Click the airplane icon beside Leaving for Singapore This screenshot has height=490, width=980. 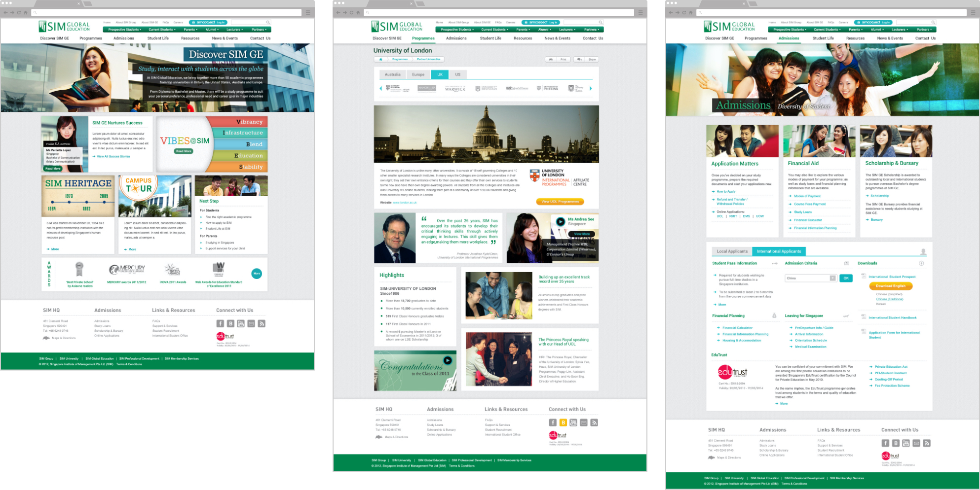[x=846, y=315]
